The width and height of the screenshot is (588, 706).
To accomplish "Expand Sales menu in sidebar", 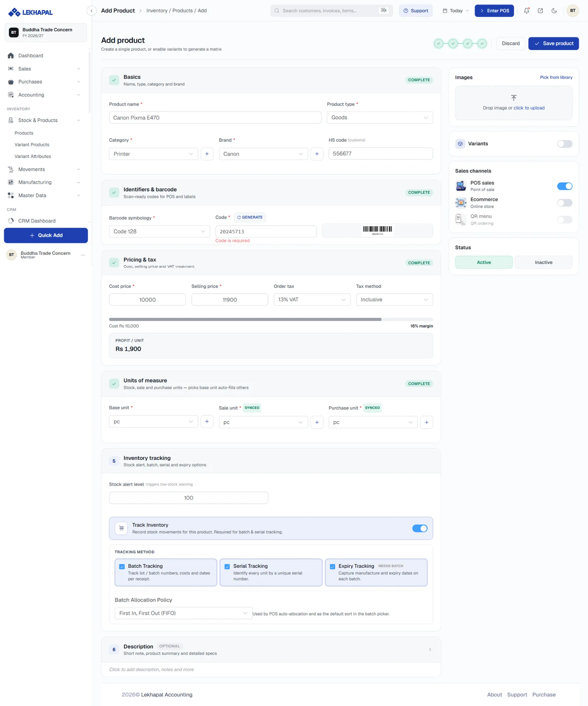I will 44,69.
